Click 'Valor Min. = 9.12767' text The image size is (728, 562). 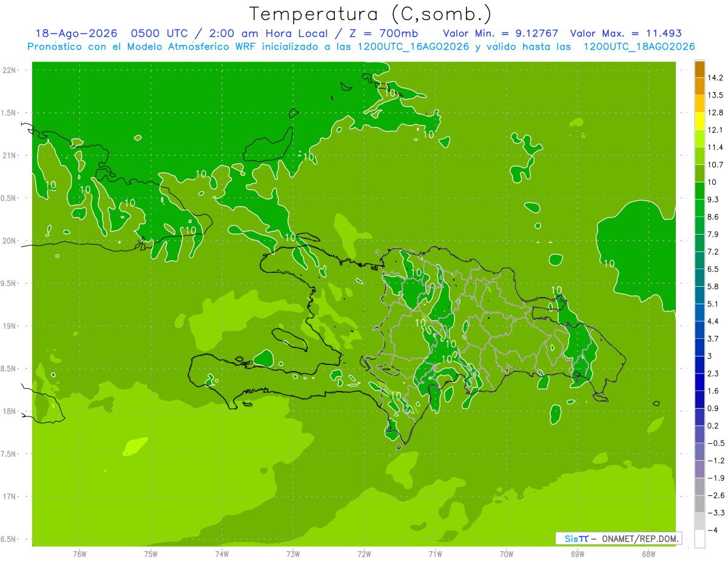501,33
